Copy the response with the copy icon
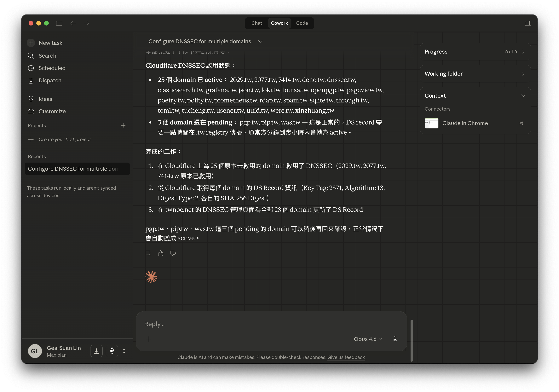Screen dimensions: 559x392 click(148, 253)
